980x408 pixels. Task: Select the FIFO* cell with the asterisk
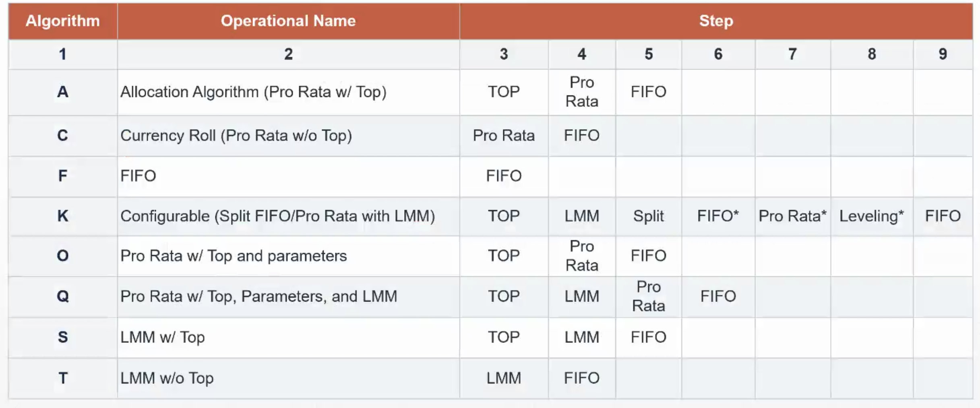point(718,216)
